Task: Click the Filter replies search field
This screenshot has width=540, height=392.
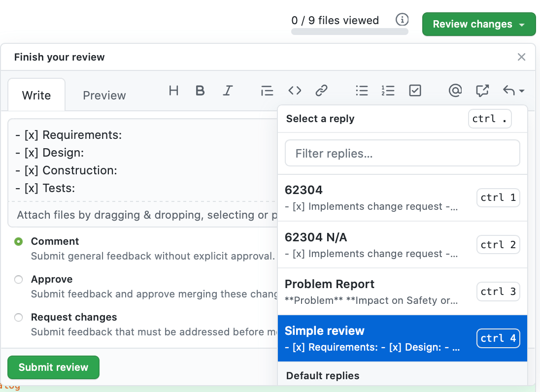Action: [402, 154]
